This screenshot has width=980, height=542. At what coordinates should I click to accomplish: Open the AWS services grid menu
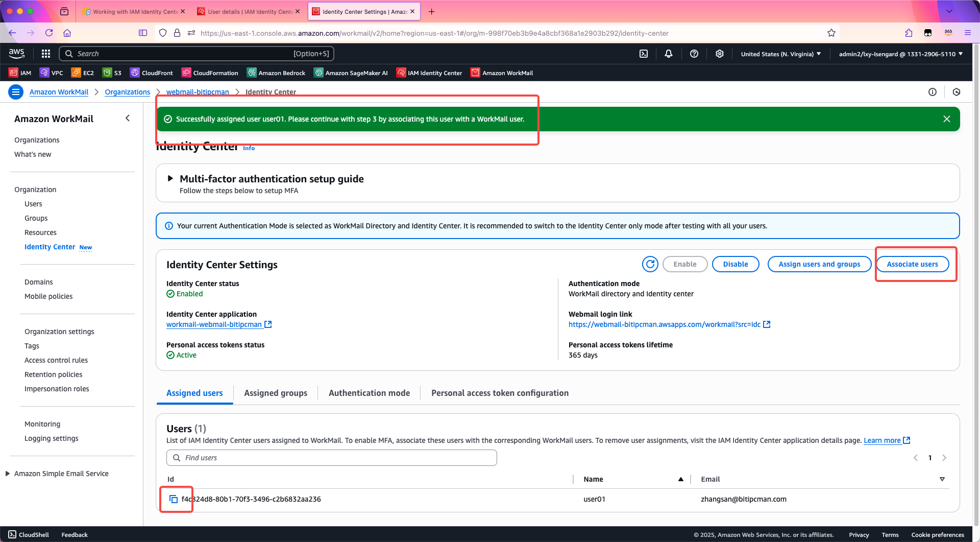point(46,54)
